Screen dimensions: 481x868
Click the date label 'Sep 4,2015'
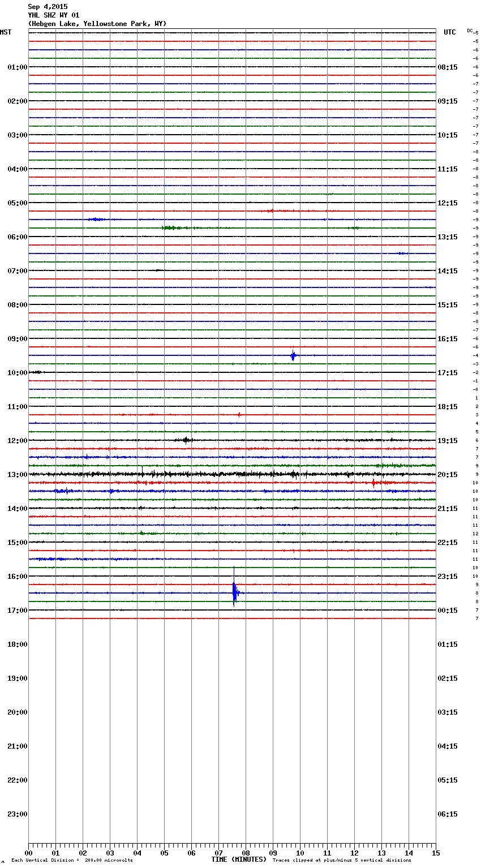coord(48,7)
